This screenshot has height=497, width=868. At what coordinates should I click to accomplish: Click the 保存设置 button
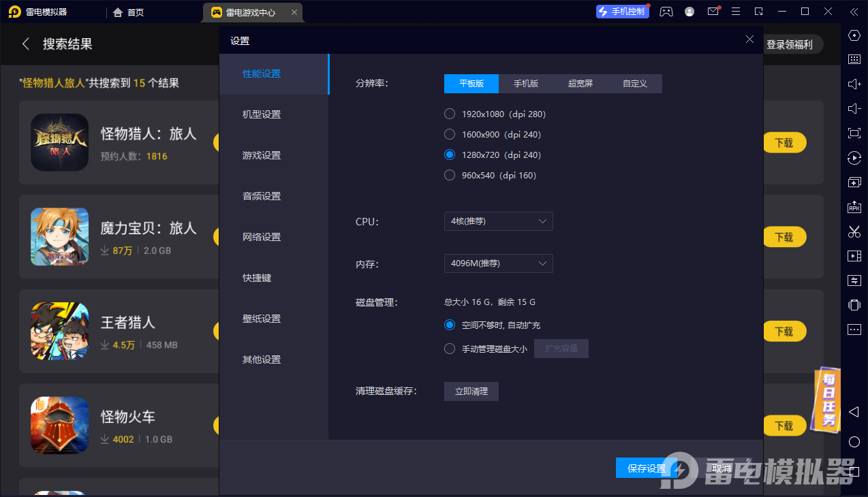point(646,468)
